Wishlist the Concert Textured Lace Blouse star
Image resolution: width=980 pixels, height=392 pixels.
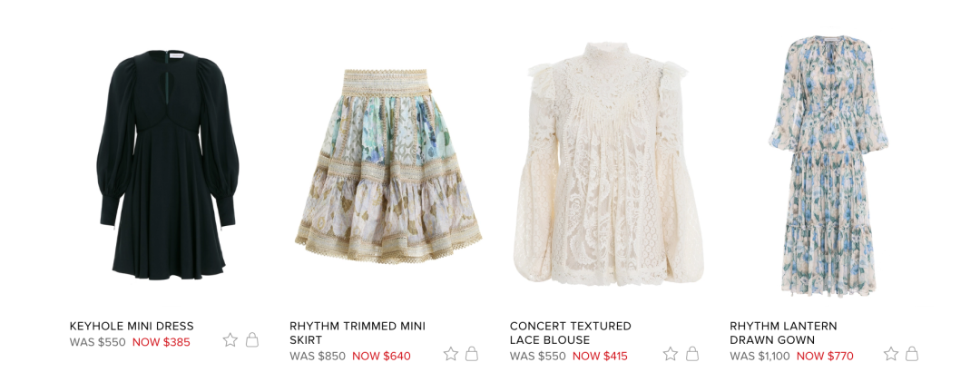(x=671, y=354)
